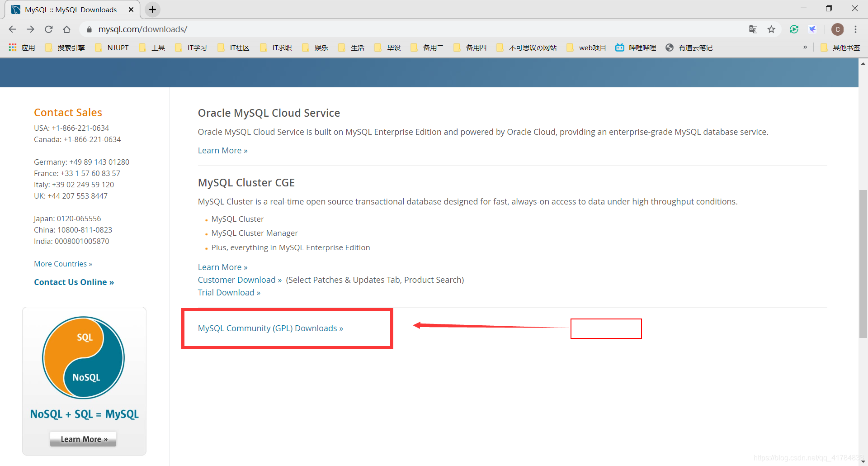Click Contact Us Online
Viewport: 868px width, 466px height.
(x=74, y=282)
